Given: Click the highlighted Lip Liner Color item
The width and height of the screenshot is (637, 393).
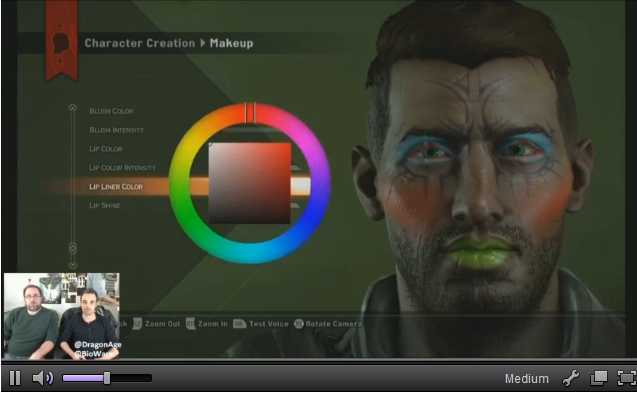Looking at the screenshot, I should point(116,187).
